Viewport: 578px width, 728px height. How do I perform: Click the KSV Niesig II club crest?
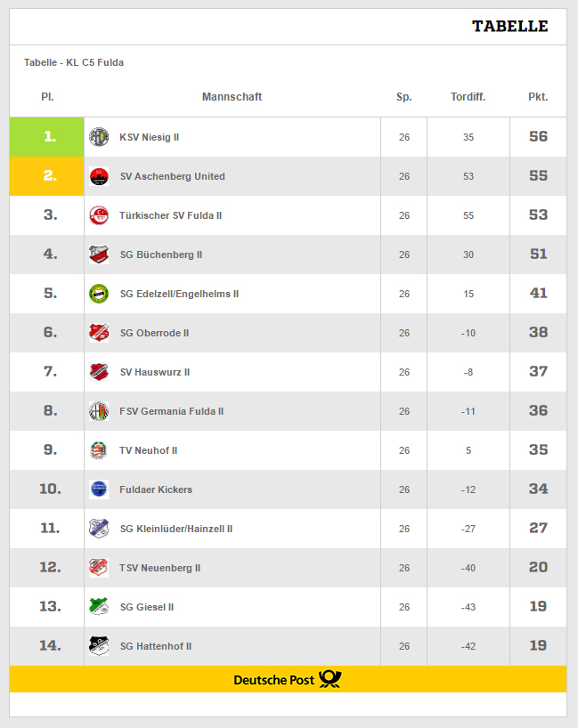click(99, 137)
